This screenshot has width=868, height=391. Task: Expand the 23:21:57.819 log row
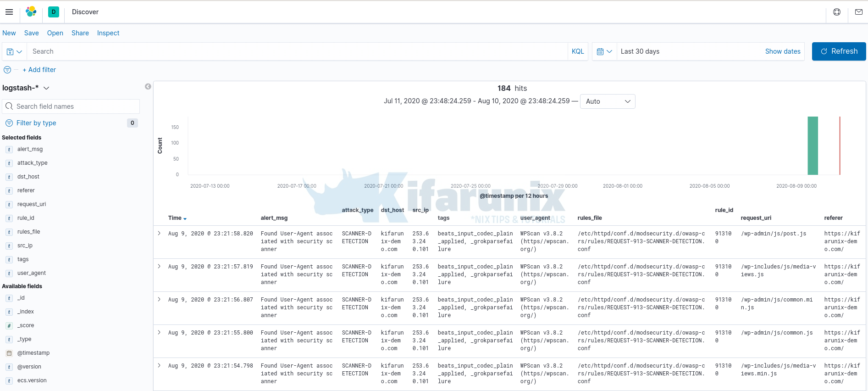tap(159, 266)
